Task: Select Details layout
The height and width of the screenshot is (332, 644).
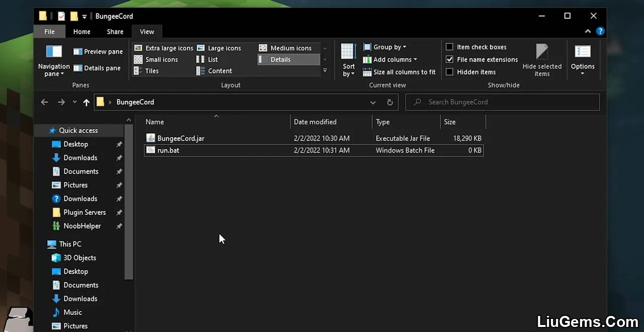Action: pyautogui.click(x=288, y=59)
